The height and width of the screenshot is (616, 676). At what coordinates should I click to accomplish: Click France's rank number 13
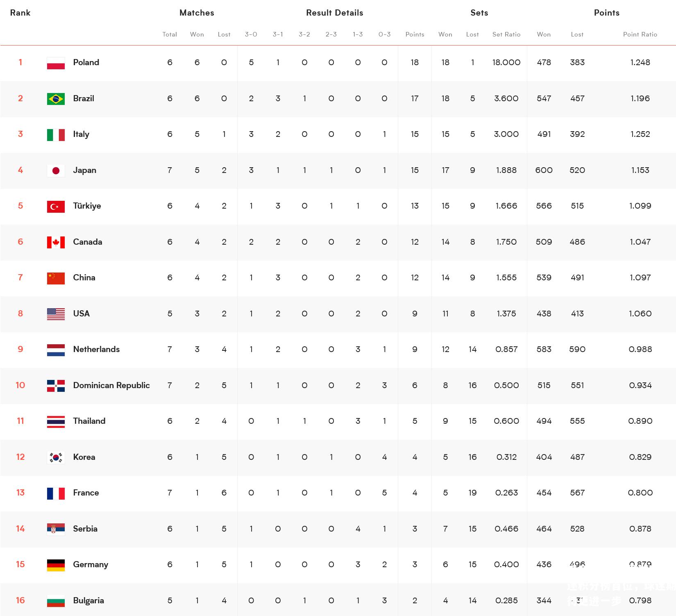click(20, 493)
